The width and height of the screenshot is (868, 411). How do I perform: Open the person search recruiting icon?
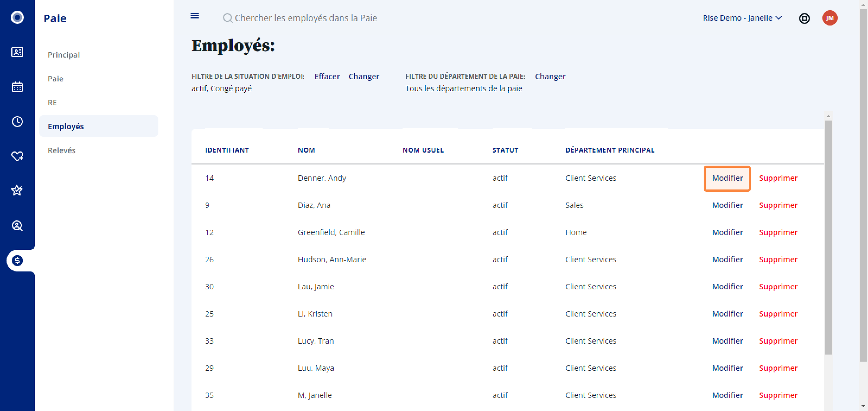[17, 226]
